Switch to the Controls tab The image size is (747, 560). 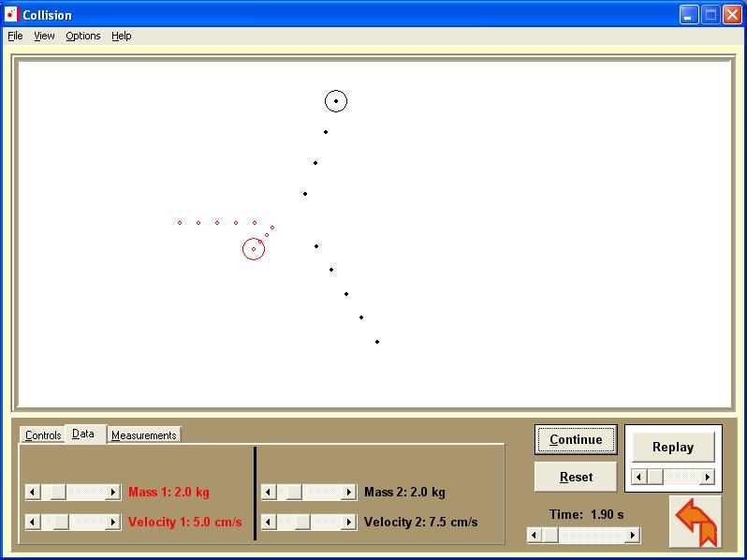(43, 435)
